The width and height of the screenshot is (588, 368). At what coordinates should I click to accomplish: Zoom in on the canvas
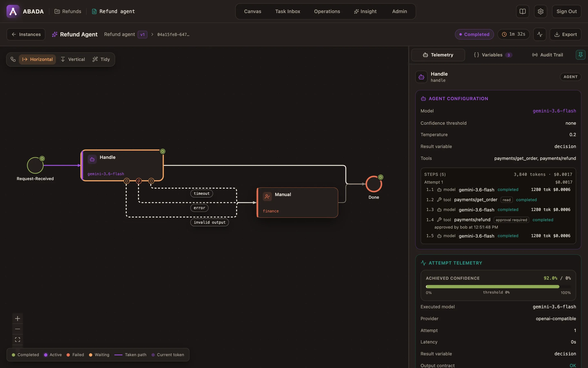coord(18,318)
